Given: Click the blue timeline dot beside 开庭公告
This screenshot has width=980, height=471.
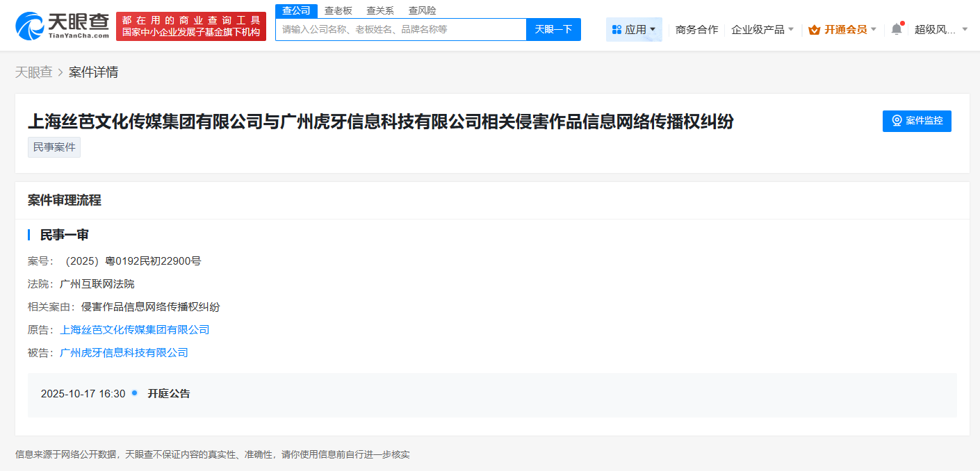Looking at the screenshot, I should point(136,393).
